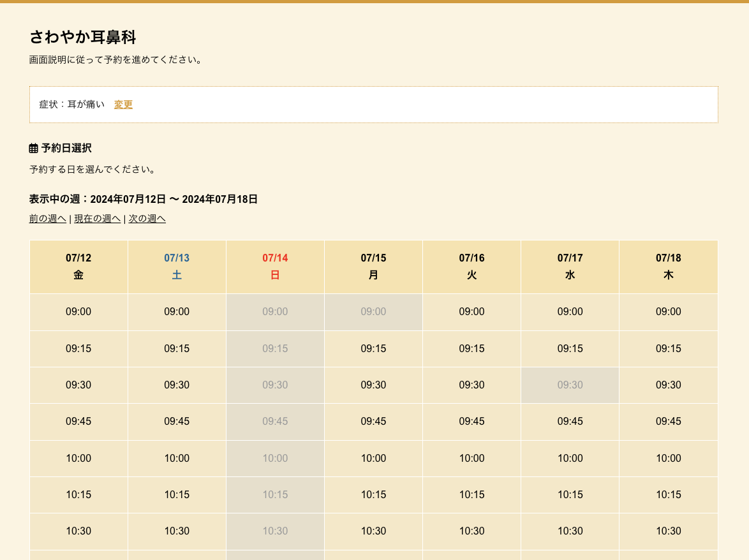
Task: Pick 10:00 on 07/15
Action: 374,459
